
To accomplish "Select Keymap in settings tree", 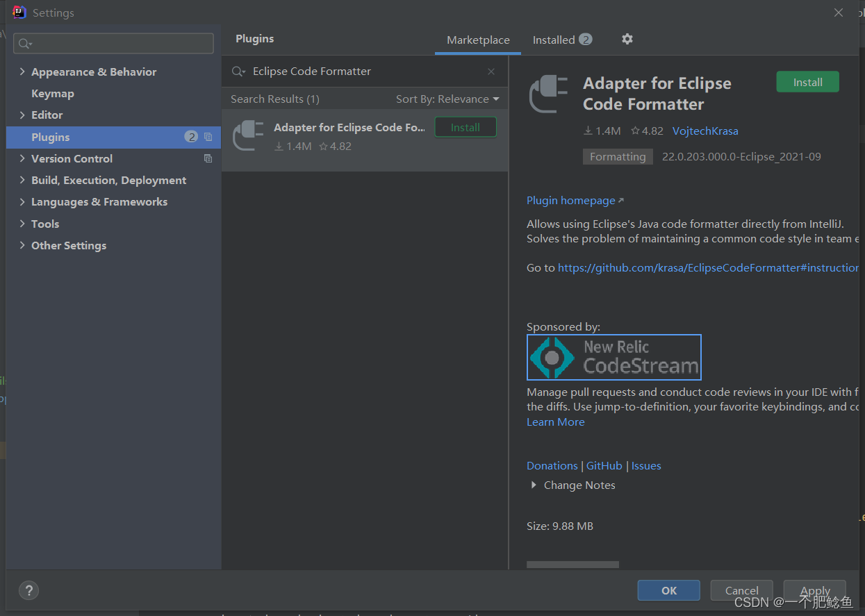I will [x=53, y=93].
